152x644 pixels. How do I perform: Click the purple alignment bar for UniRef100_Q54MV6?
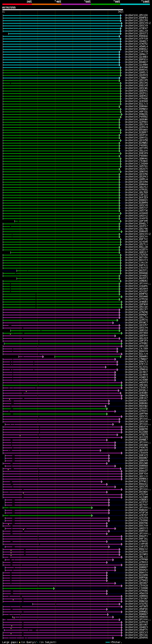click(x=58, y=638)
